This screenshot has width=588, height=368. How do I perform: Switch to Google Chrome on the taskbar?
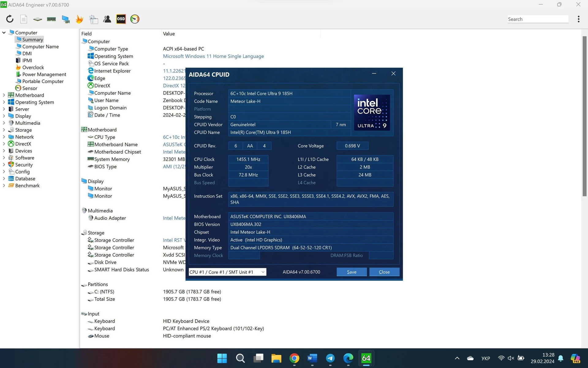(294, 358)
